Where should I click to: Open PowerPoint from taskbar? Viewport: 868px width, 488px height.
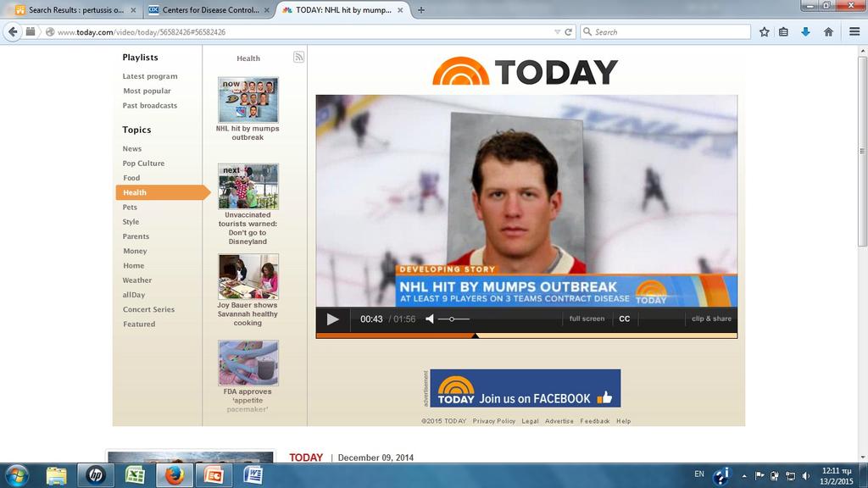pos(214,475)
